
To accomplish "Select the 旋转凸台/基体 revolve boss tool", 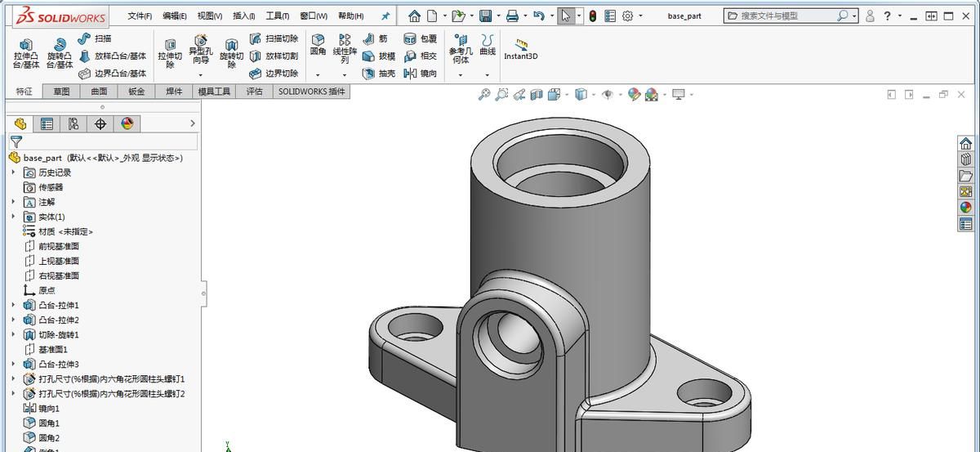I will 60,54.
